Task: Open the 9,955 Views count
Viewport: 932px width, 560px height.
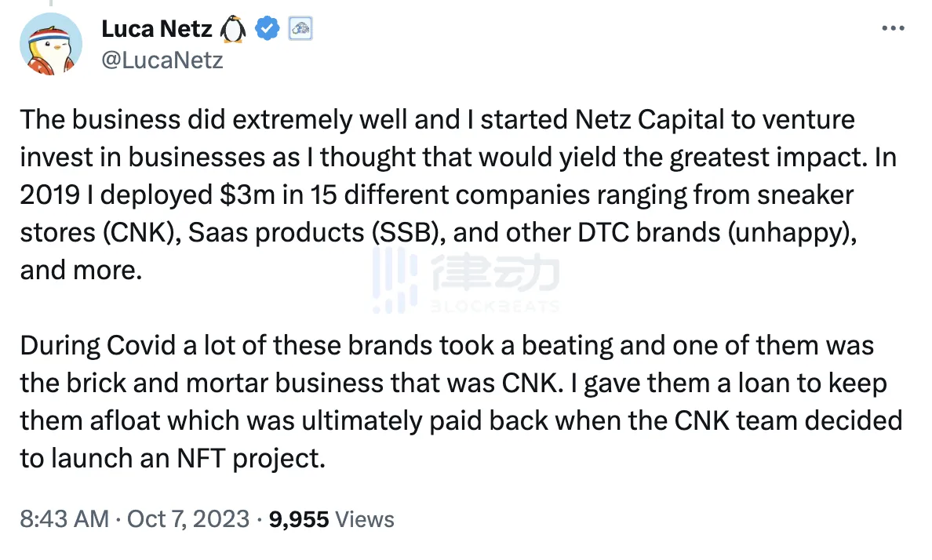Action: [x=331, y=518]
